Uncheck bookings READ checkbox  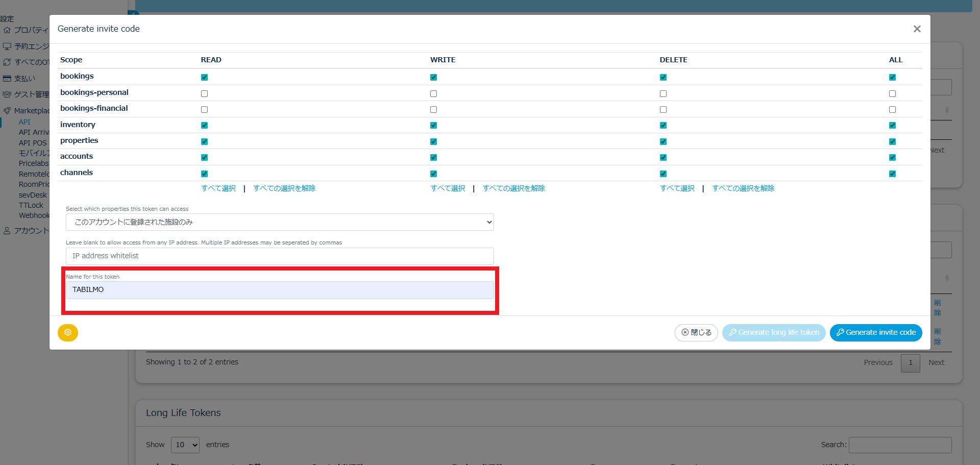[x=204, y=78]
